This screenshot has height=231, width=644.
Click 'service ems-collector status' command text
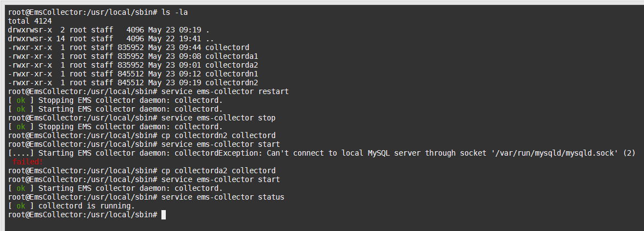point(223,197)
